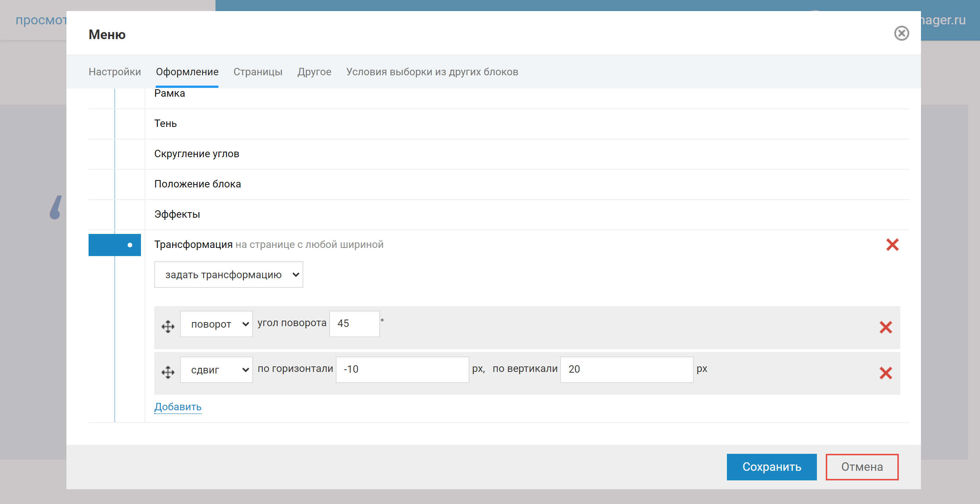Viewport: 980px width, 504px height.
Task: Grab the move handle of поворот row
Action: [168, 327]
